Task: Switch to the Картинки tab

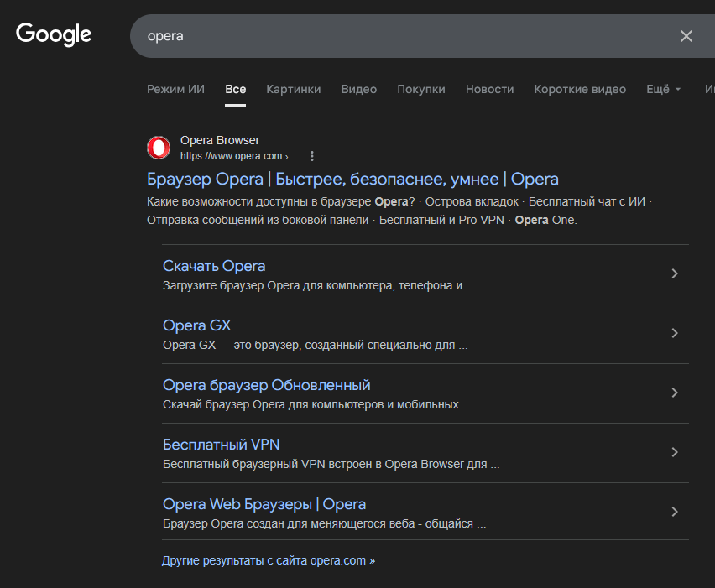Action: point(293,89)
